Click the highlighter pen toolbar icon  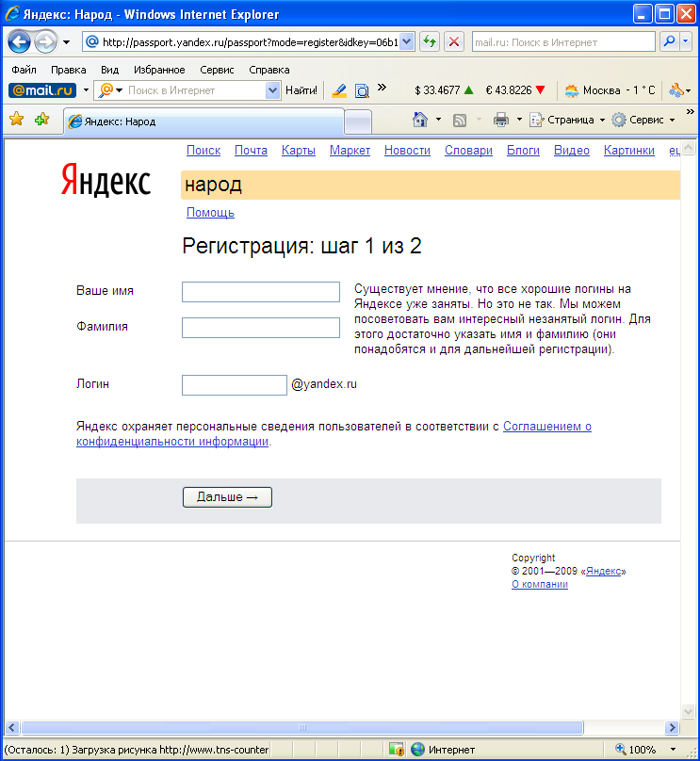tap(339, 90)
